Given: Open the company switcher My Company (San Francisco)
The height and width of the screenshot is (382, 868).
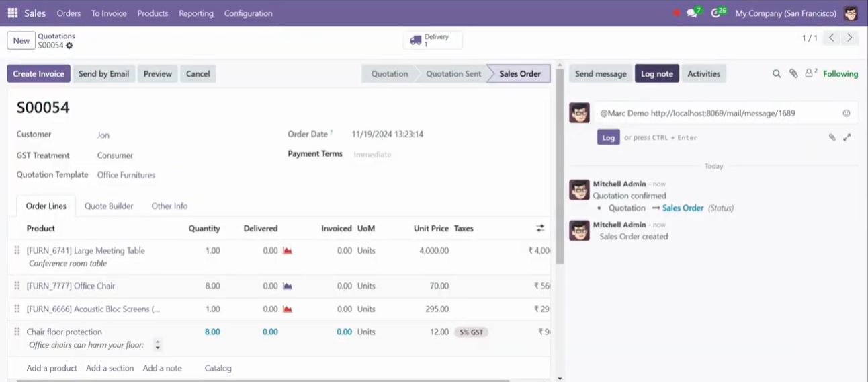Looking at the screenshot, I should [x=785, y=13].
